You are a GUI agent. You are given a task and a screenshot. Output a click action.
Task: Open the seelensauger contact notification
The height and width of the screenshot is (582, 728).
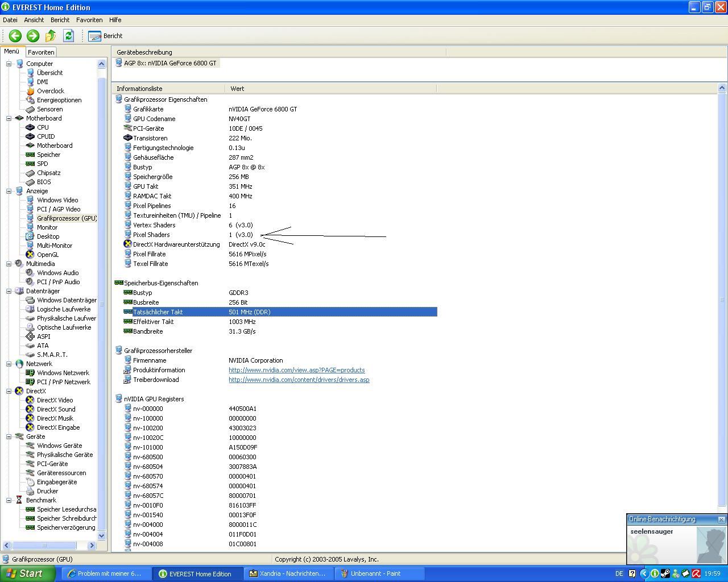point(652,531)
